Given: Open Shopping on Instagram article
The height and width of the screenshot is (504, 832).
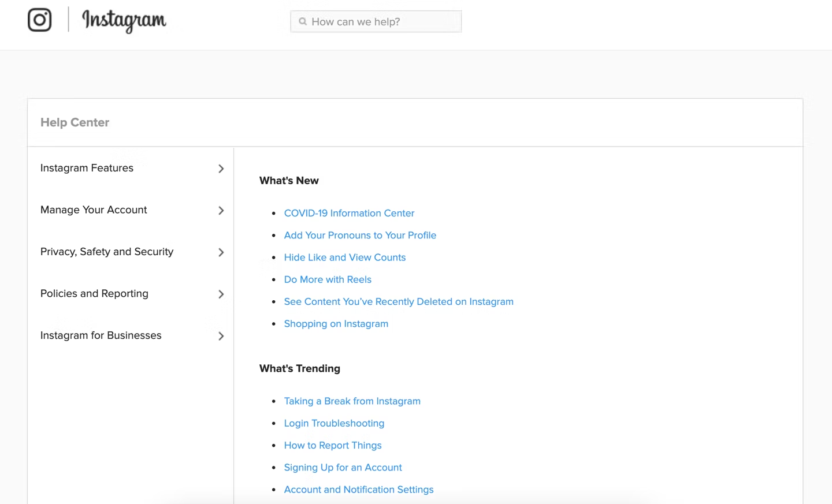Looking at the screenshot, I should point(336,323).
